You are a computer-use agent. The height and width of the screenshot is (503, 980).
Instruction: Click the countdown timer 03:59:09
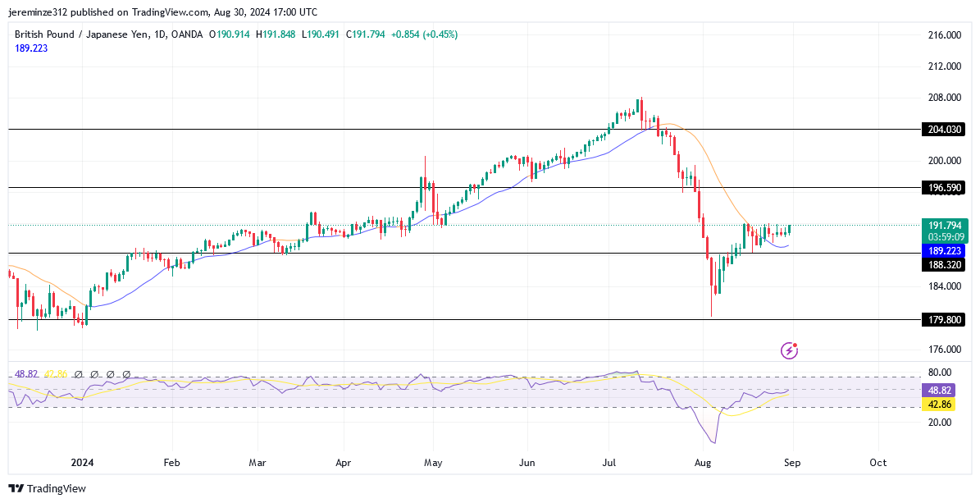945,237
